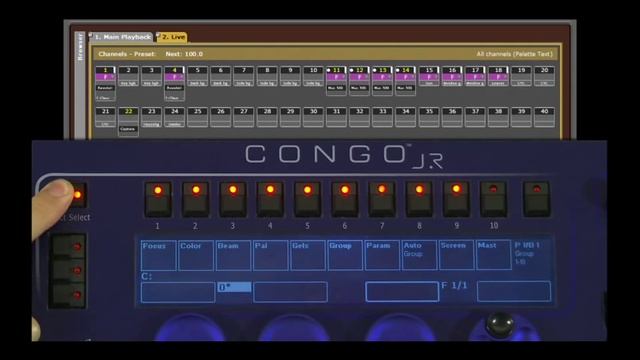The width and height of the screenshot is (640, 360).
Task: Select channel 14 in the Live grid
Action: pos(405,81)
